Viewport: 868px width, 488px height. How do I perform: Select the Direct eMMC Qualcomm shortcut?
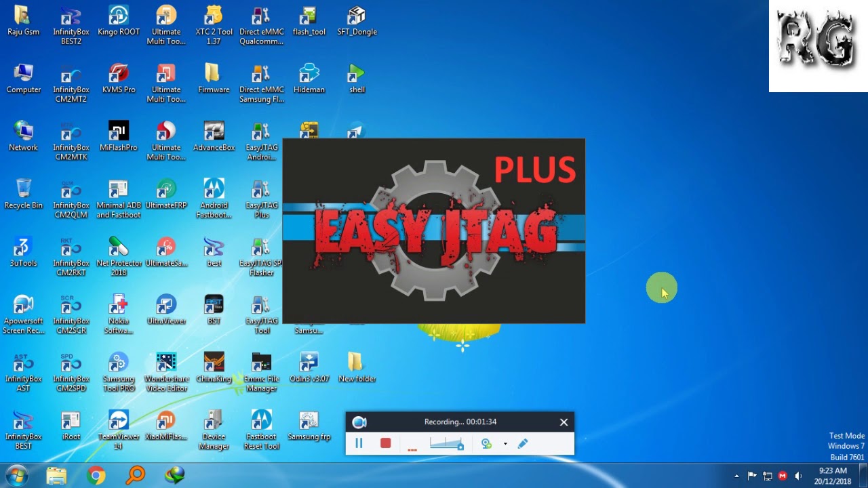(x=262, y=26)
